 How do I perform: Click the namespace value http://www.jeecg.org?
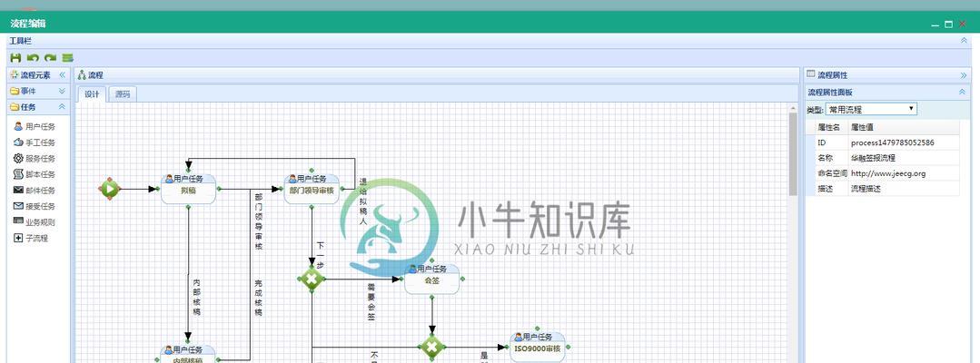(x=888, y=173)
